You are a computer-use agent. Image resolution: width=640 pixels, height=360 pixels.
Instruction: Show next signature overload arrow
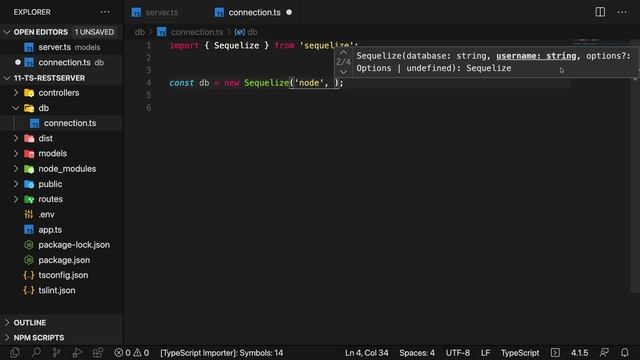click(343, 72)
